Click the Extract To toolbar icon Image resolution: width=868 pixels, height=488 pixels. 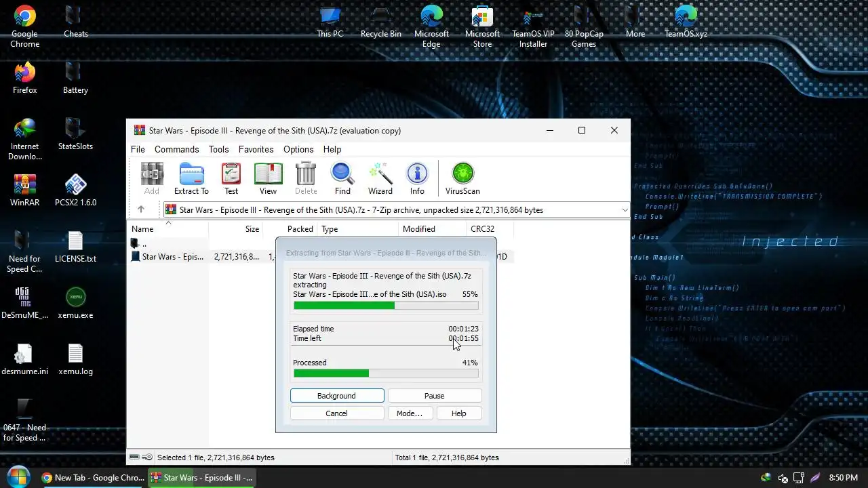(x=191, y=179)
